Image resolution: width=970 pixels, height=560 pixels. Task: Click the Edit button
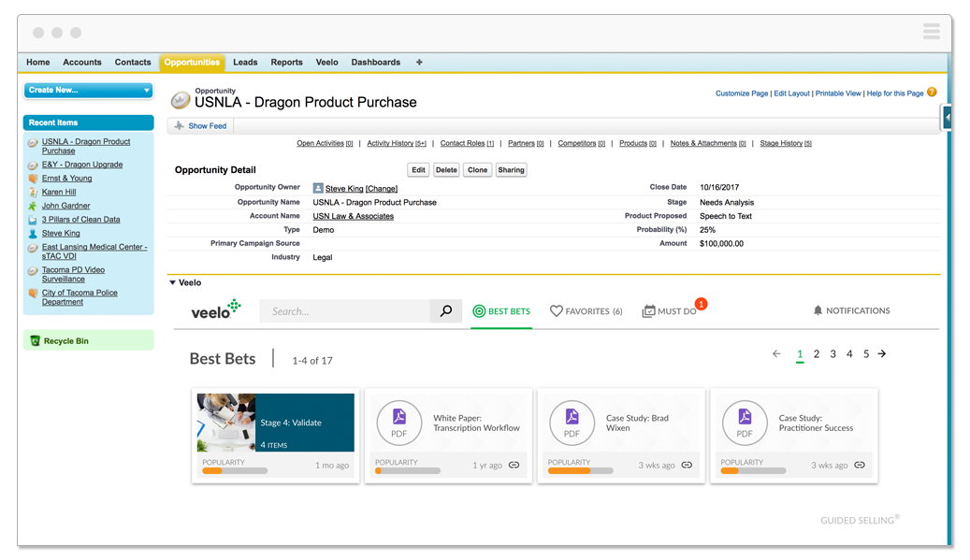pyautogui.click(x=419, y=170)
